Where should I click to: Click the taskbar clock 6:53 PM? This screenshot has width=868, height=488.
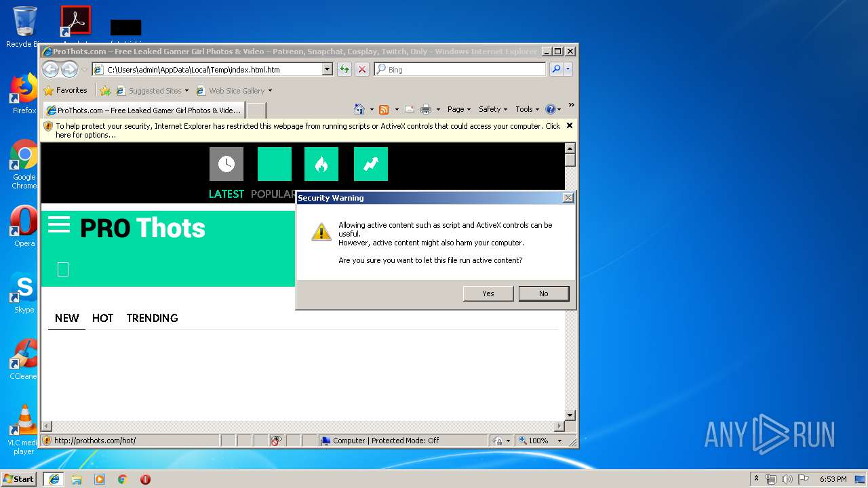pos(833,479)
